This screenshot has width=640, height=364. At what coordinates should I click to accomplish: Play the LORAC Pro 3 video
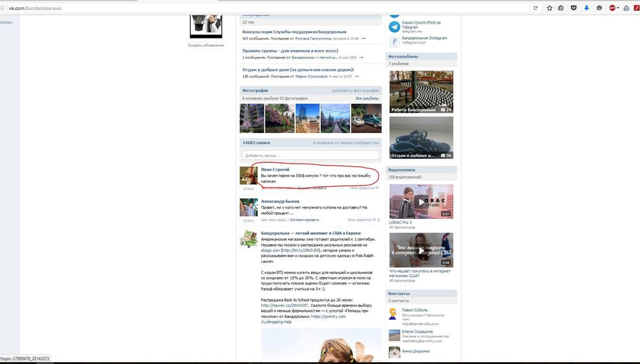click(x=420, y=202)
